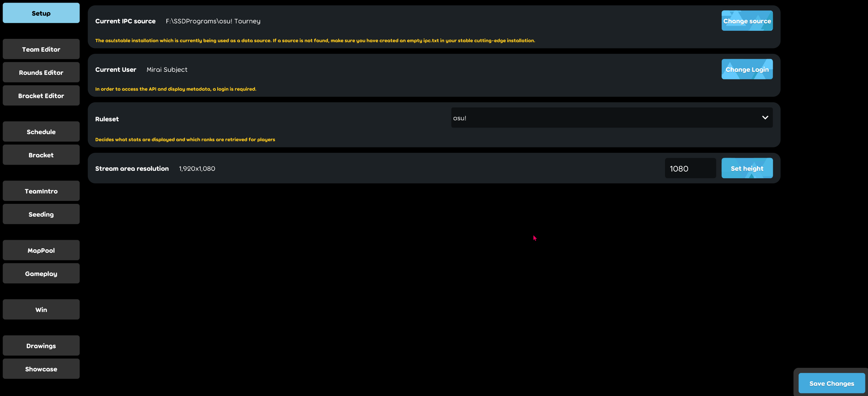Select the Schedule tab

41,131
